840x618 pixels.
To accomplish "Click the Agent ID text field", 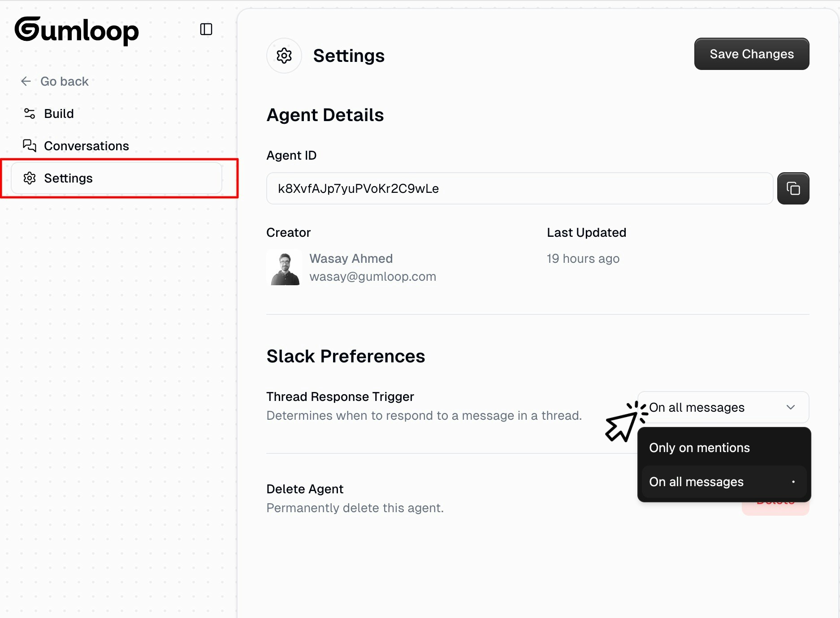I will (x=520, y=188).
